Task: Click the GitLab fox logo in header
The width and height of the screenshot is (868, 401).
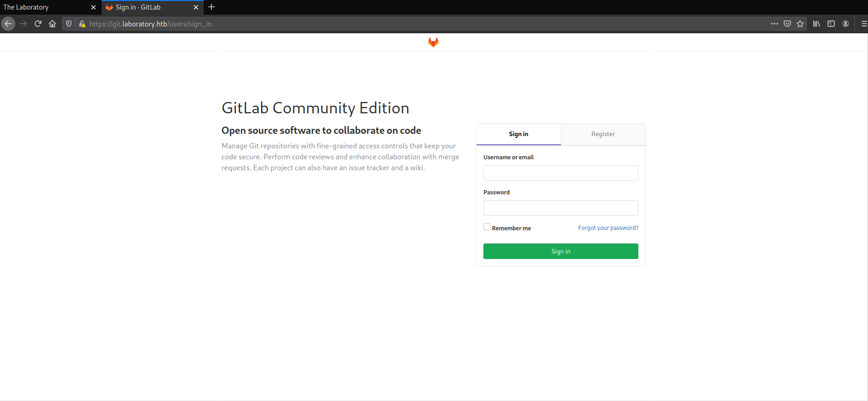Action: [x=433, y=42]
